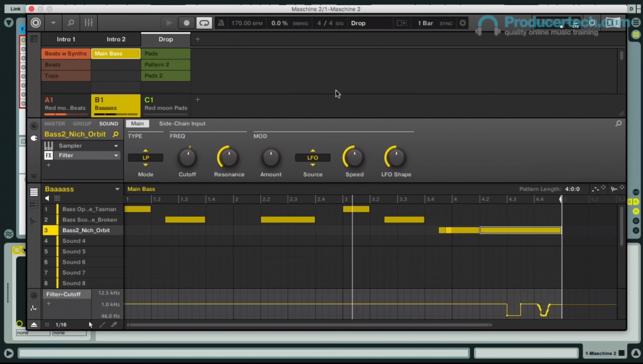
Task: Select the pencil paint tool
Action: (x=102, y=325)
